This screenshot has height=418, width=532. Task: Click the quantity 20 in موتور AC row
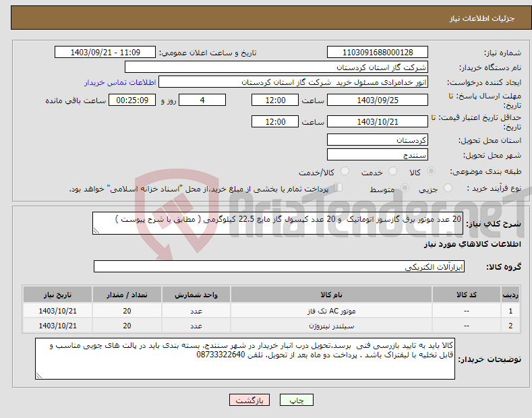pos(127,311)
